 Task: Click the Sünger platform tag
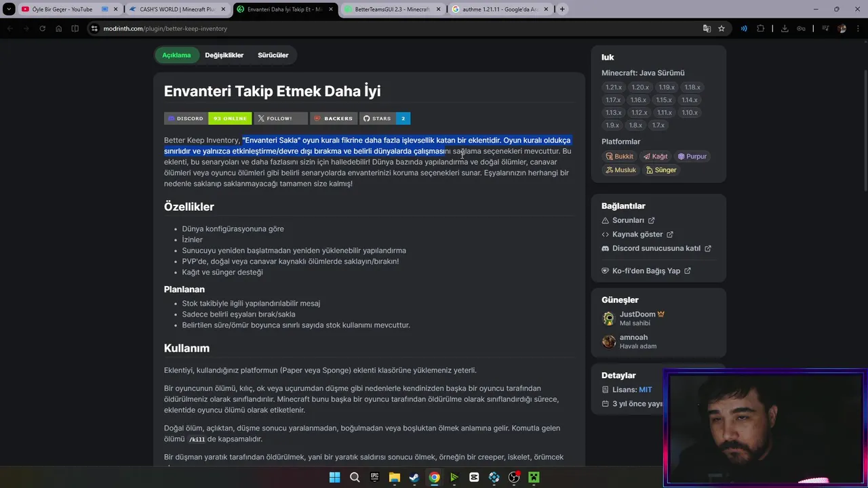point(661,170)
